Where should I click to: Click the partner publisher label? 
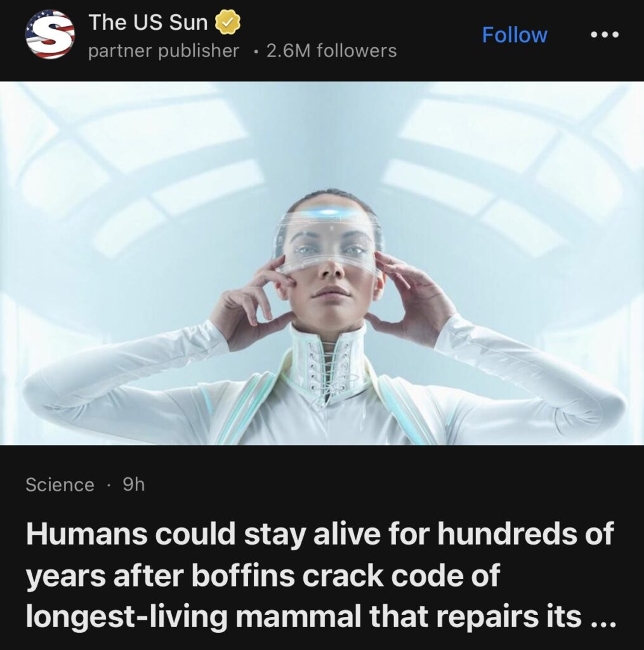164,51
